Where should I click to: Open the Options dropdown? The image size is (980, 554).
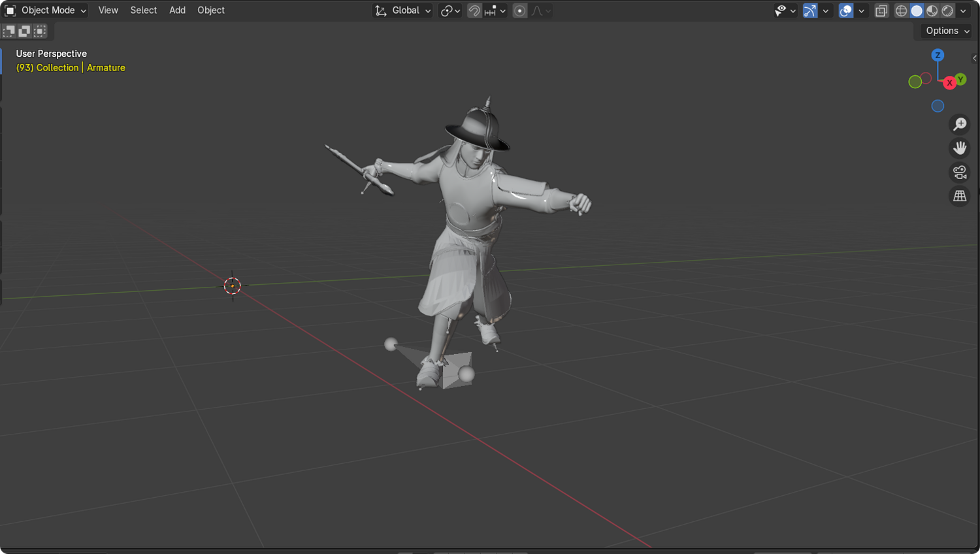coord(947,31)
